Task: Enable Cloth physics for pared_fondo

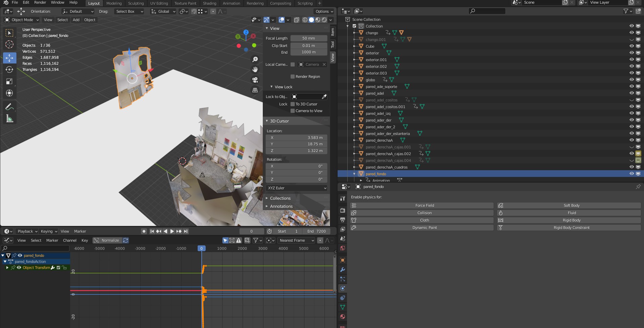Action: click(424, 220)
